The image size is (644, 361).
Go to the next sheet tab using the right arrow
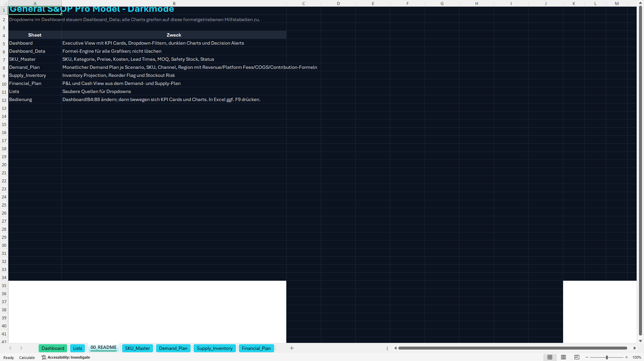pos(21,348)
